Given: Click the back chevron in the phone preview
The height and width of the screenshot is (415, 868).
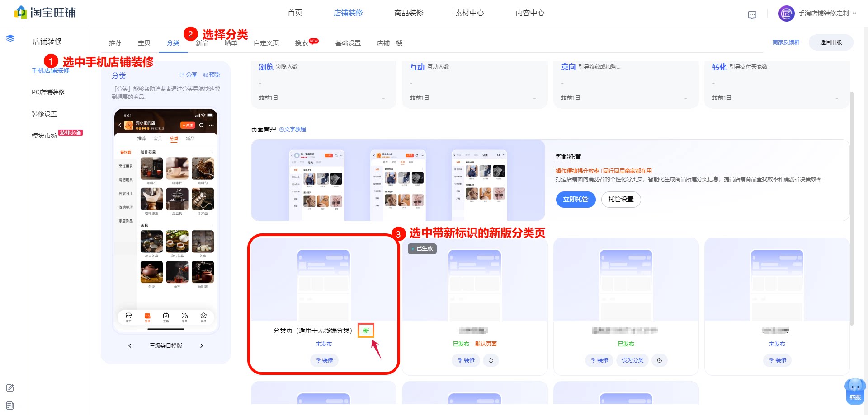Looking at the screenshot, I should click(120, 125).
